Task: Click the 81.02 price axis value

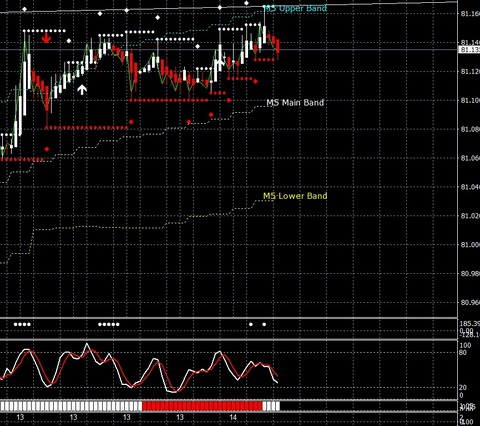Action: click(470, 216)
